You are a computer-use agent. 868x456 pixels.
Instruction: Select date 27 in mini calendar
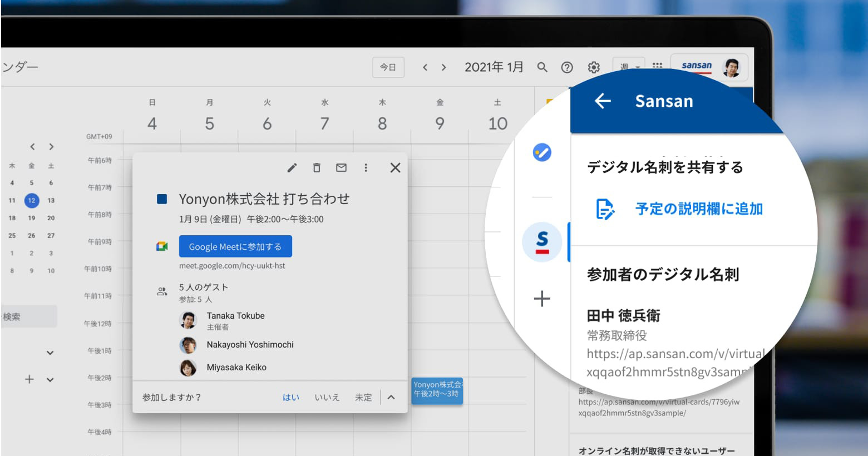point(51,236)
